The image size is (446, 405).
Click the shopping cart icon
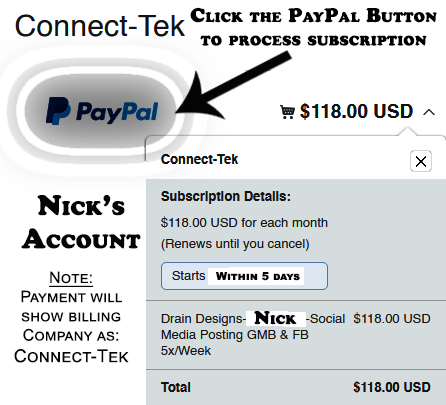(287, 112)
